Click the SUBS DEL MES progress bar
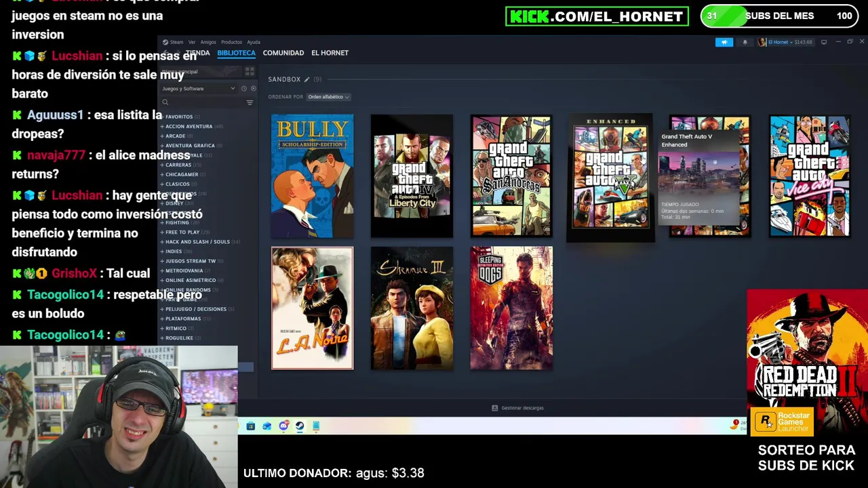 (779, 16)
